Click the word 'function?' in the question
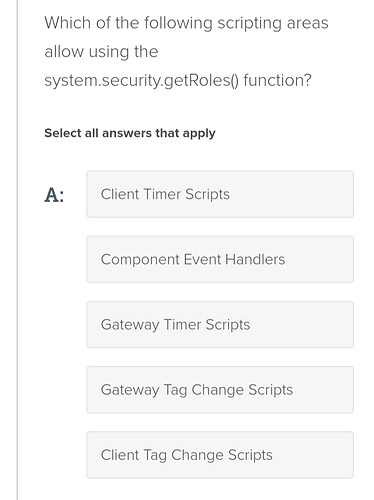This screenshot has width=374, height=500. pos(277,80)
